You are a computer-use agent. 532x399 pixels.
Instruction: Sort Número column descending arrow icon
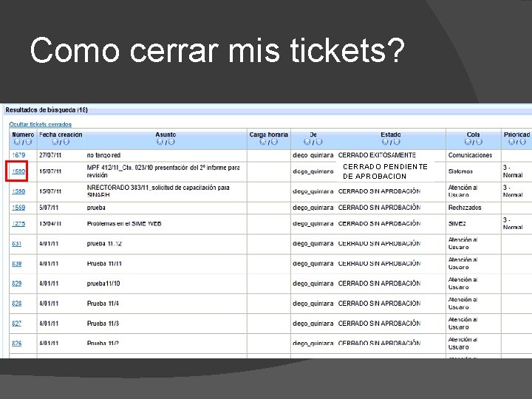(29, 142)
